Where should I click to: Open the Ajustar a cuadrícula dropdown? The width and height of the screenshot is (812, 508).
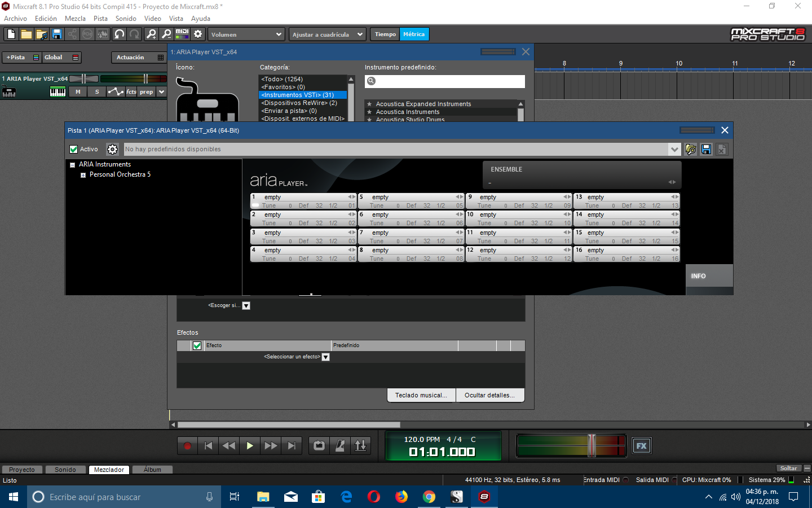[328, 34]
